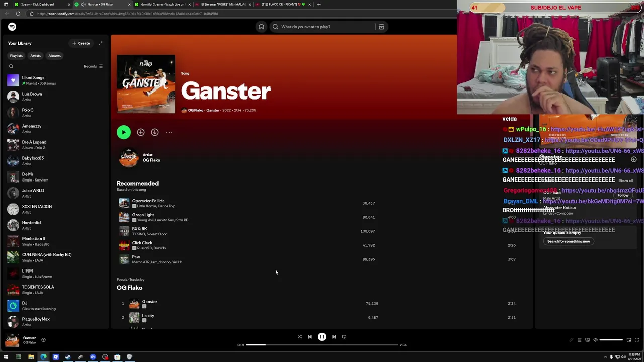Mute the Spotify volume speaker icon

(x=595, y=340)
